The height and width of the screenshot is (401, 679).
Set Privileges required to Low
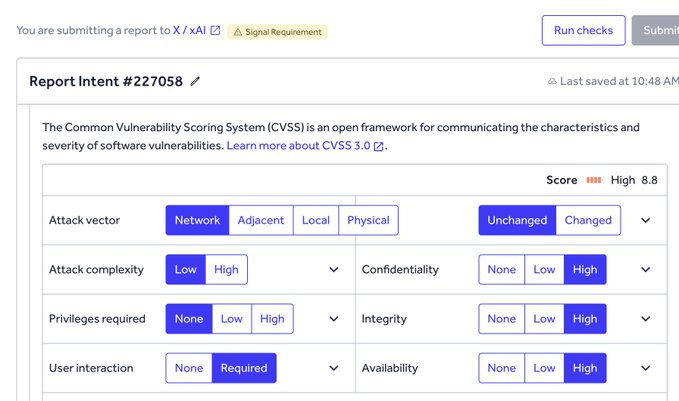(232, 319)
